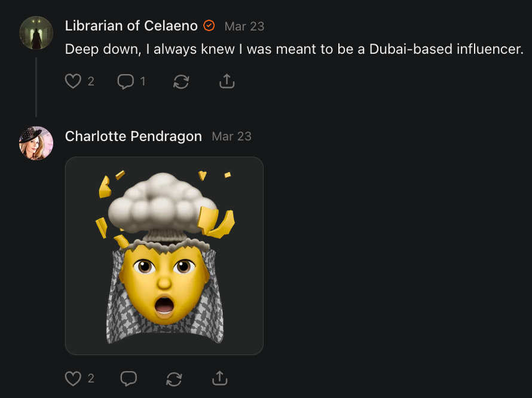Click the like count on the first post

point(91,81)
